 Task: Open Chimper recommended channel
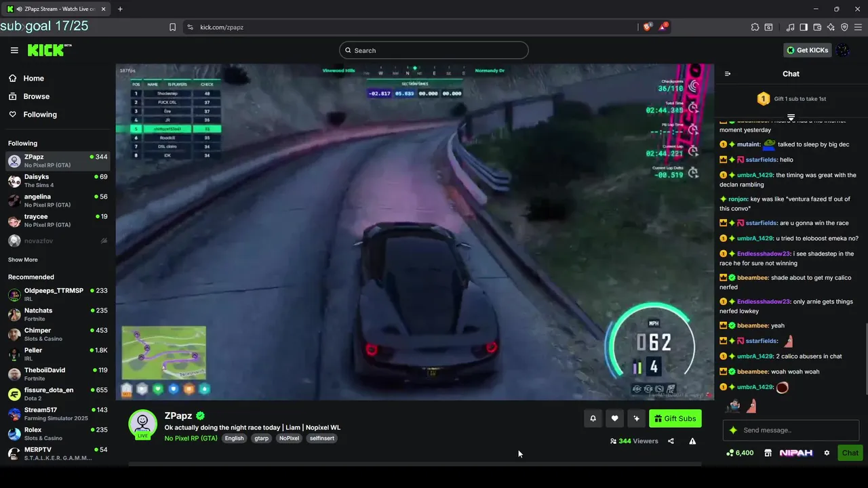(x=58, y=334)
